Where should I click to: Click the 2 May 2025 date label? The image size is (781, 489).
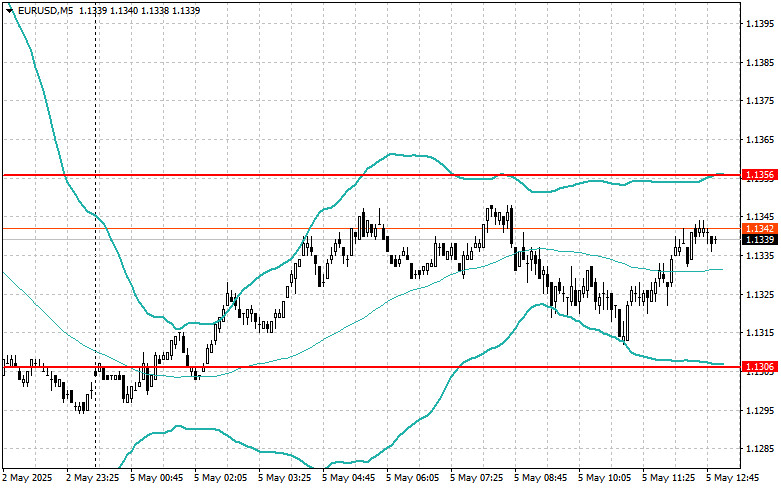tap(27, 478)
